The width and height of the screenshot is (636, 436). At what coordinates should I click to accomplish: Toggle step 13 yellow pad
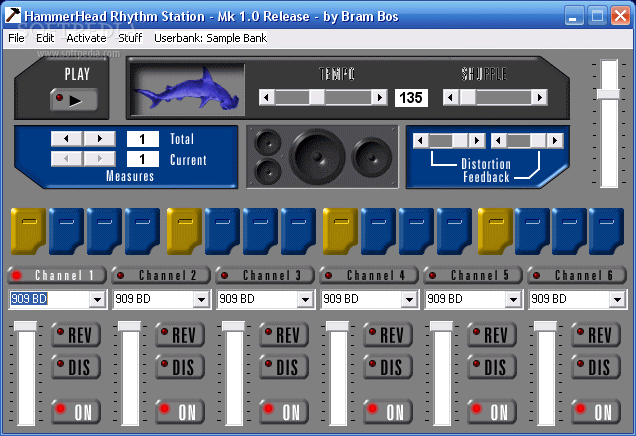(496, 231)
